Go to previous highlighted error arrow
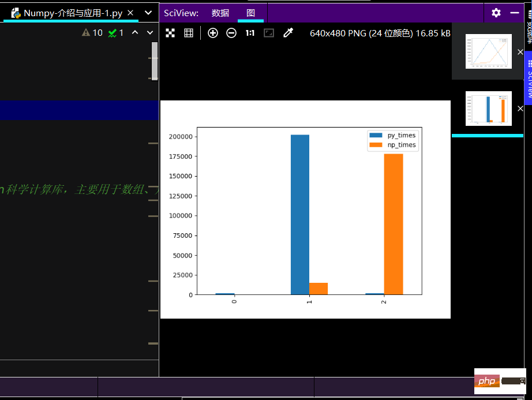 (x=135, y=32)
